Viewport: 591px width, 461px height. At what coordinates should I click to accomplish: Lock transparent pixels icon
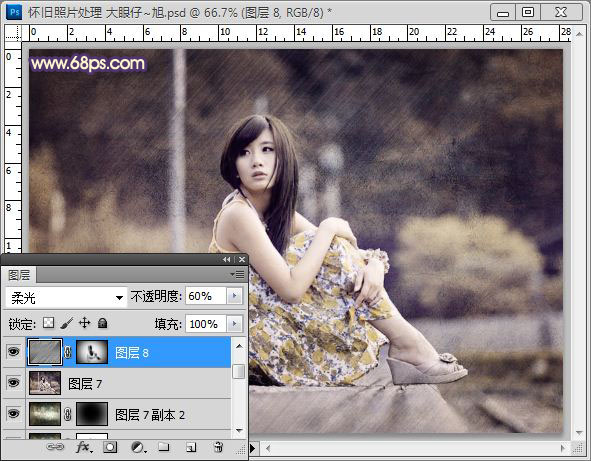coord(48,323)
